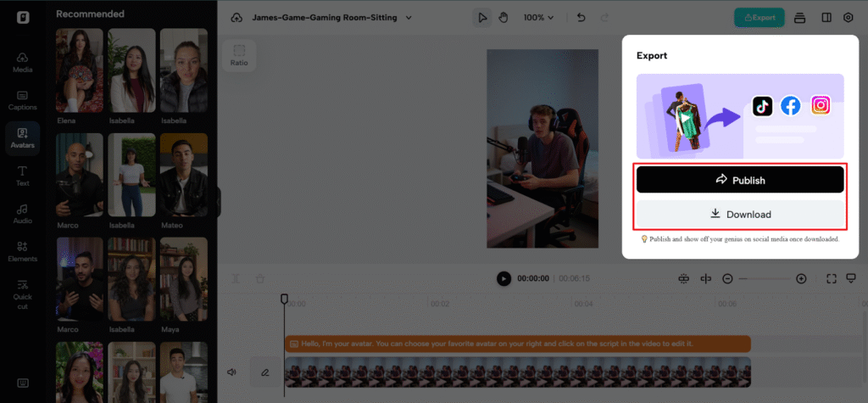Toggle the side panel layout icon

click(826, 17)
